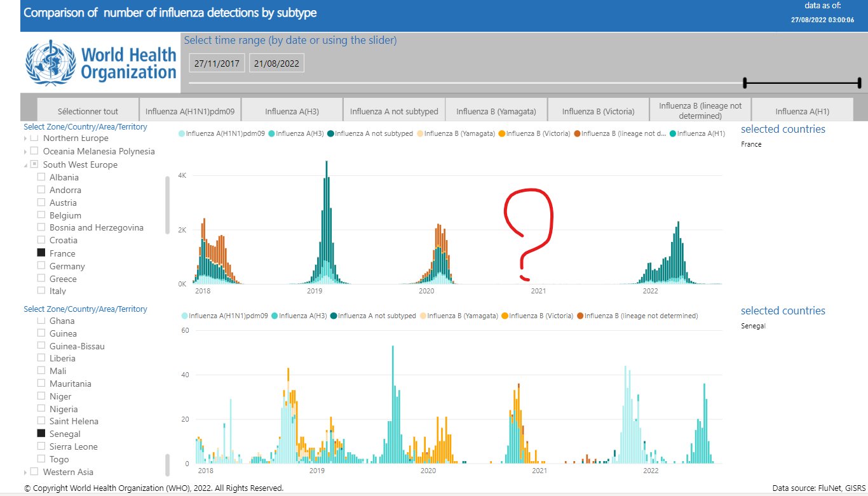Click the upper country list scrollbar

(x=168, y=204)
